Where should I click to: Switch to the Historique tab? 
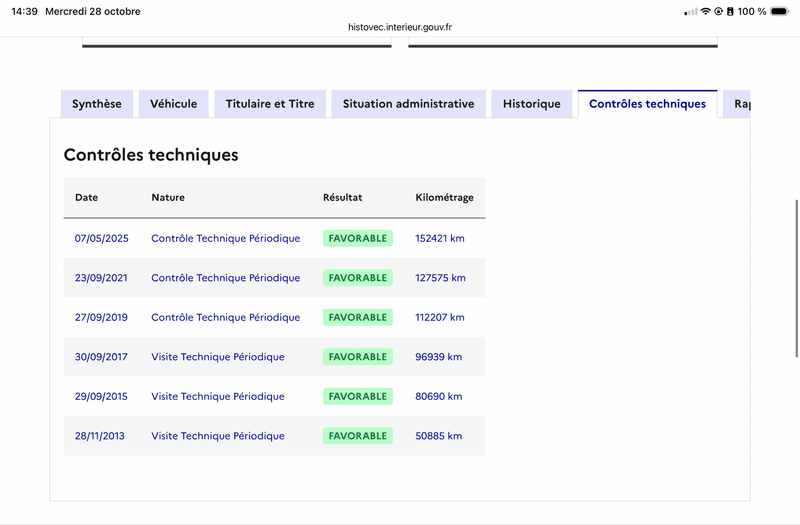532,104
